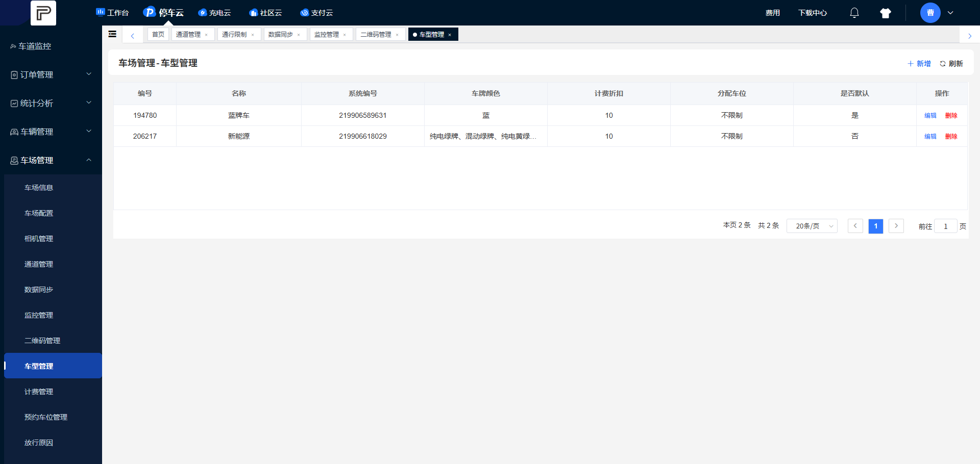
Task: Close the 监控管理 tab
Action: [x=345, y=35]
